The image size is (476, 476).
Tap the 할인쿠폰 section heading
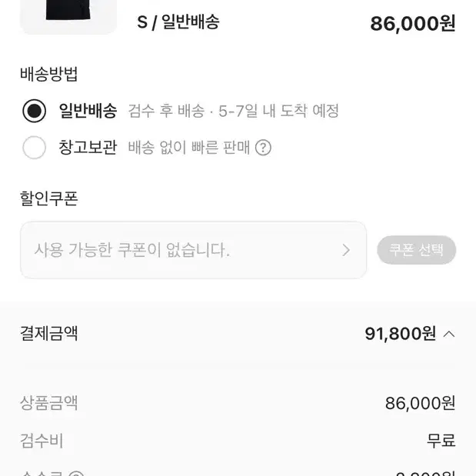49,198
